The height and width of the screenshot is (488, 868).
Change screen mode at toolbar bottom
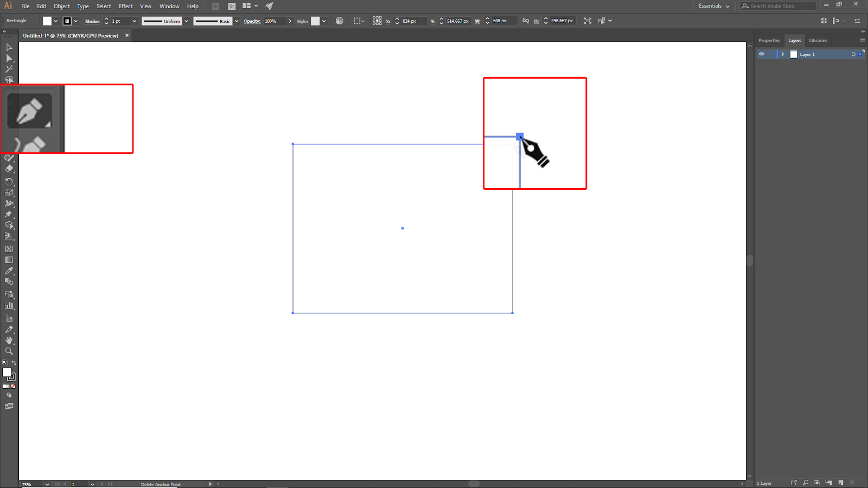coord(9,406)
